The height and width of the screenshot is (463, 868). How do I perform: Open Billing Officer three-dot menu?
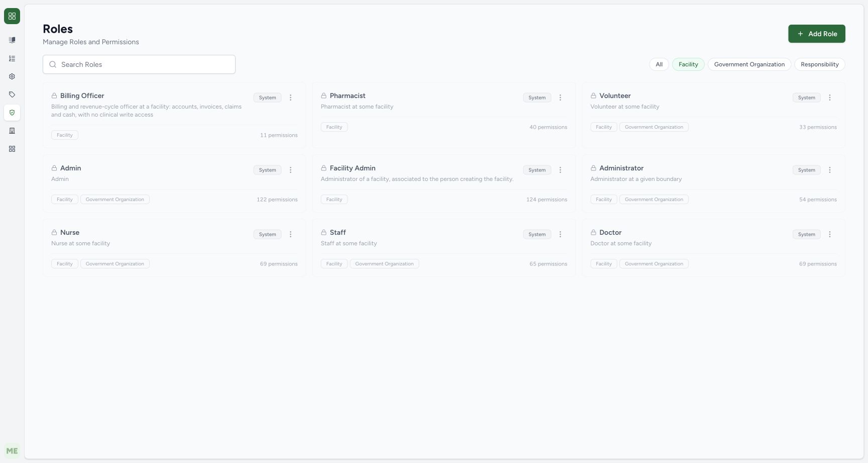[290, 98]
